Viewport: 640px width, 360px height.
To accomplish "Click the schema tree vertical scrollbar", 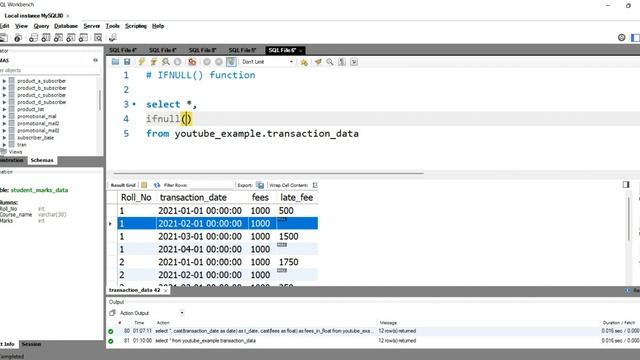I will click(99, 100).
